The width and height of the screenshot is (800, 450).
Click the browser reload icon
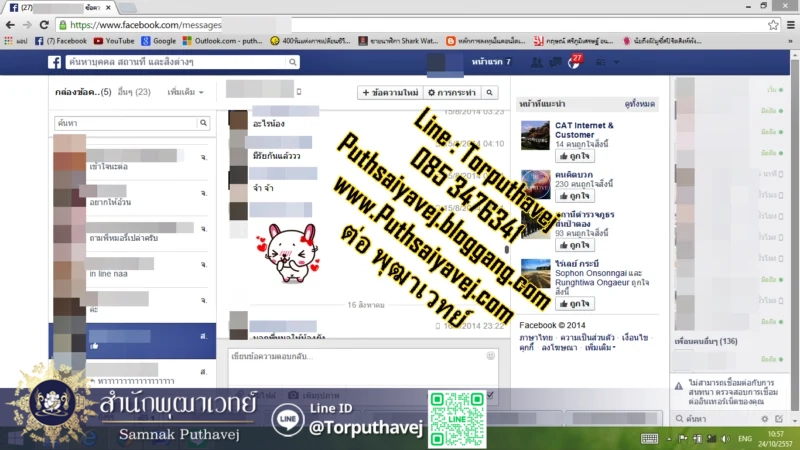pyautogui.click(x=43, y=24)
